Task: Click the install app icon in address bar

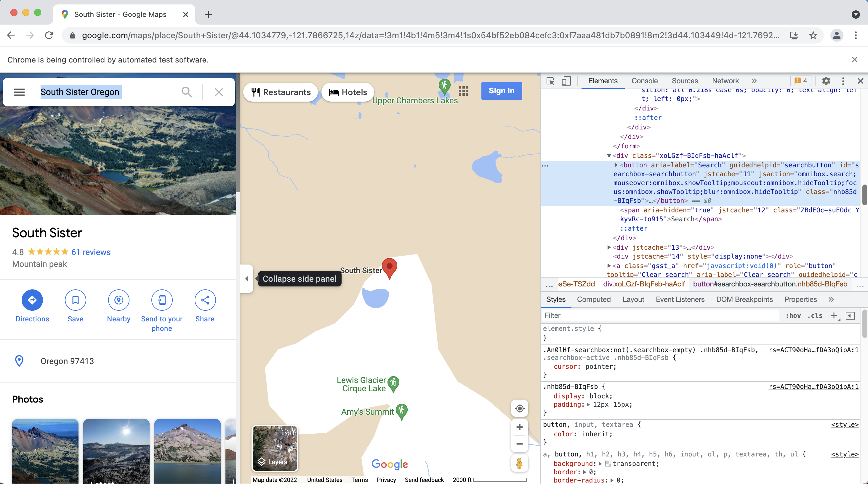Action: [794, 35]
